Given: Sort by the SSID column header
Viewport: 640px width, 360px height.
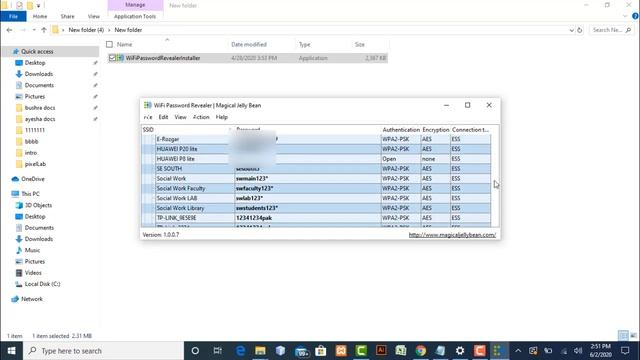Looking at the screenshot, I should coord(186,130).
